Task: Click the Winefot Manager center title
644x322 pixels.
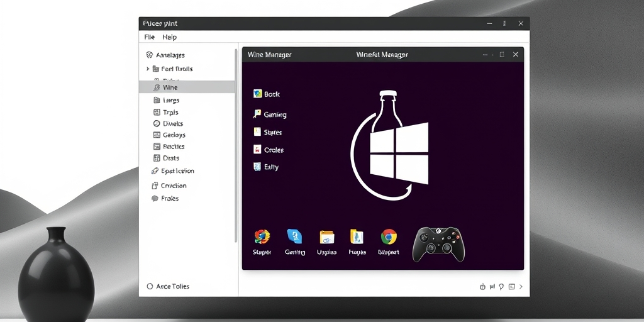Action: 382,55
